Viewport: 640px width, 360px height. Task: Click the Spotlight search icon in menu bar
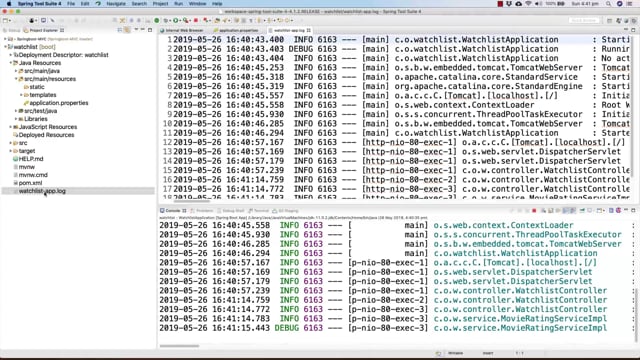point(608,4)
